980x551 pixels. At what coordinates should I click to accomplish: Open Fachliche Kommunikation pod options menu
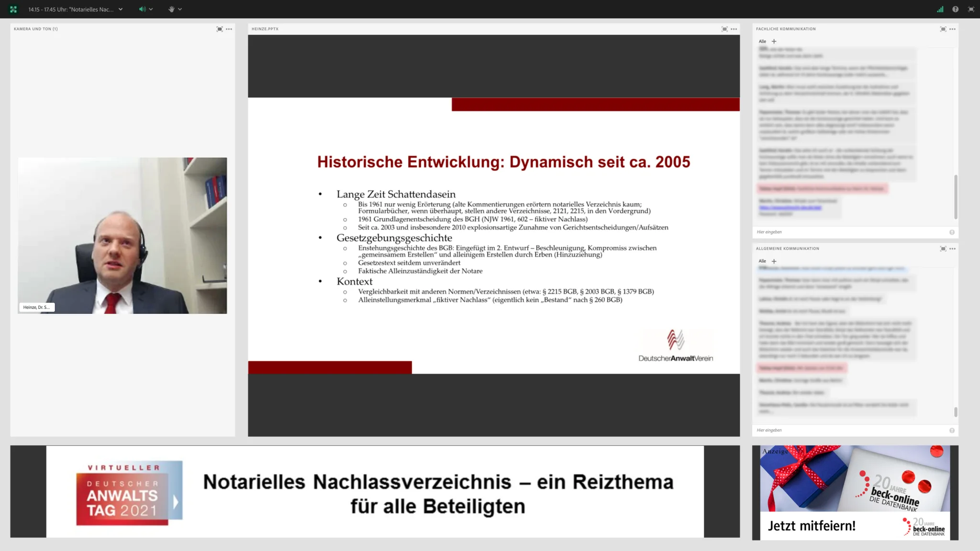953,29
